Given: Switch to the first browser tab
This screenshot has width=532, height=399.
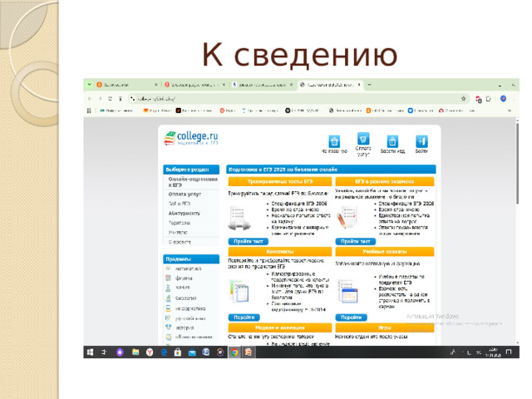Looking at the screenshot, I should point(127,85).
